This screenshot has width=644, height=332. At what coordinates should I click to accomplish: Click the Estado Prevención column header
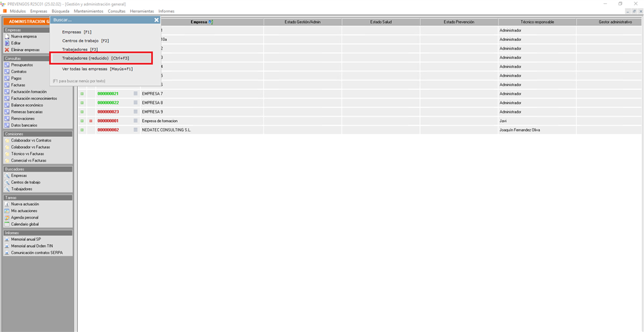pos(459,21)
